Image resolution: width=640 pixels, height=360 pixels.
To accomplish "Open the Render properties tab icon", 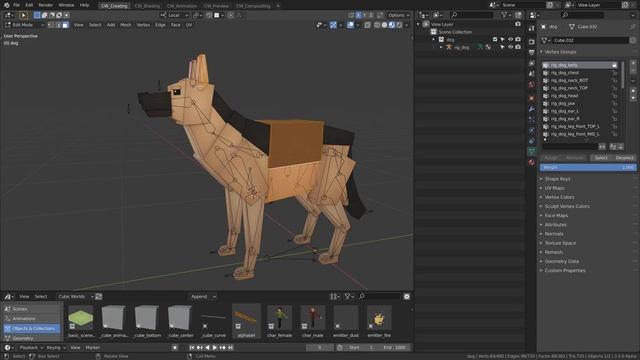I will pos(531,42).
